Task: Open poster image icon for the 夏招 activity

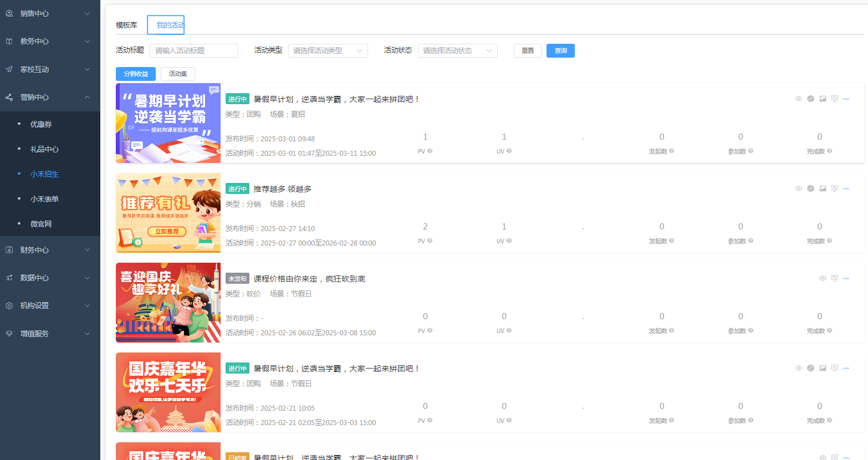Action: pos(823,99)
